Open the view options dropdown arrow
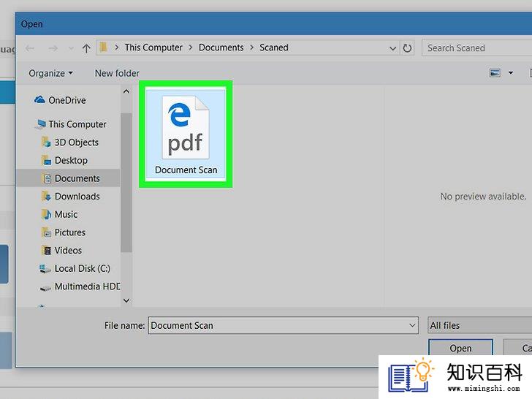The height and width of the screenshot is (399, 532). (511, 73)
